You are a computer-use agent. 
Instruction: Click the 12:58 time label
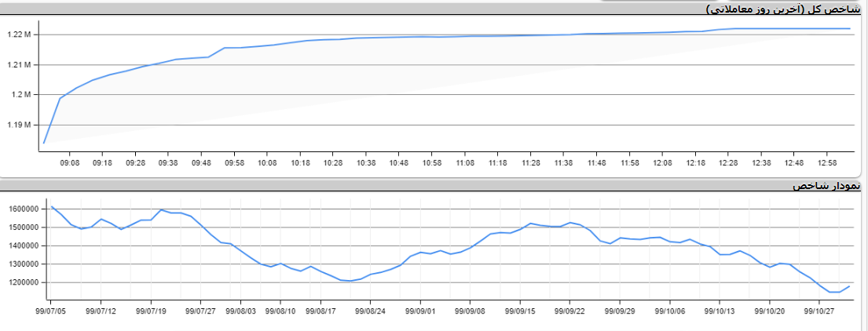(x=828, y=163)
